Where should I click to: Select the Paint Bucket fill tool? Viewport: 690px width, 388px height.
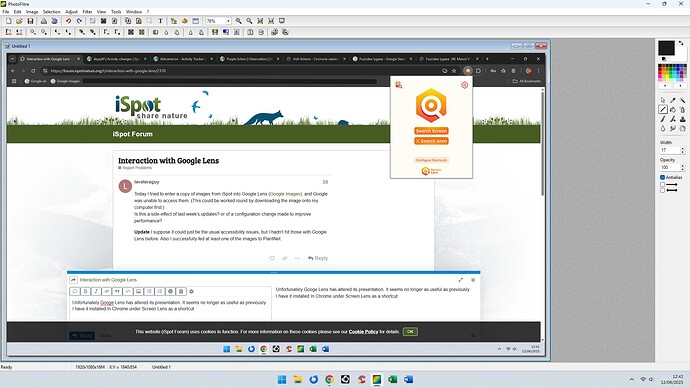pyautogui.click(x=673, y=109)
